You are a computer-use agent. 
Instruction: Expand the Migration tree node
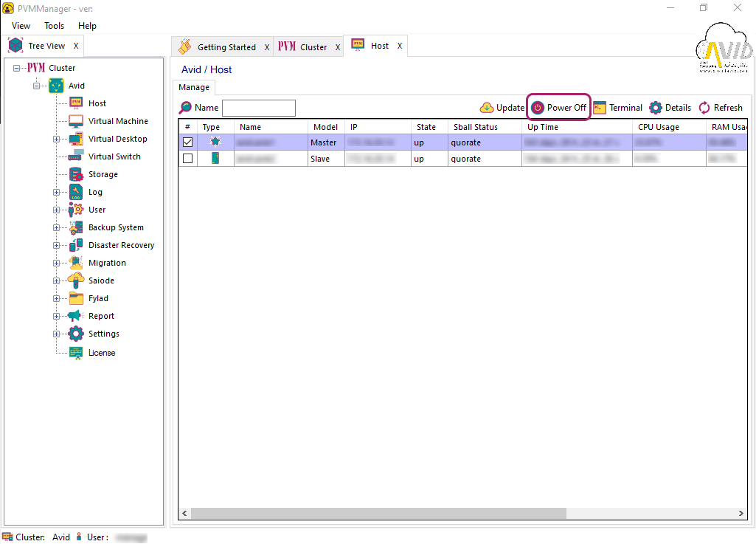point(56,263)
